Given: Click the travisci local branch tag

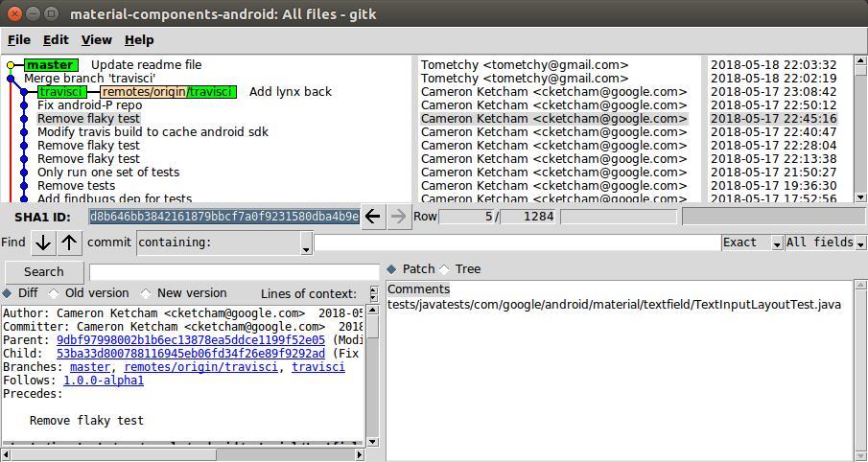Looking at the screenshot, I should coord(61,92).
